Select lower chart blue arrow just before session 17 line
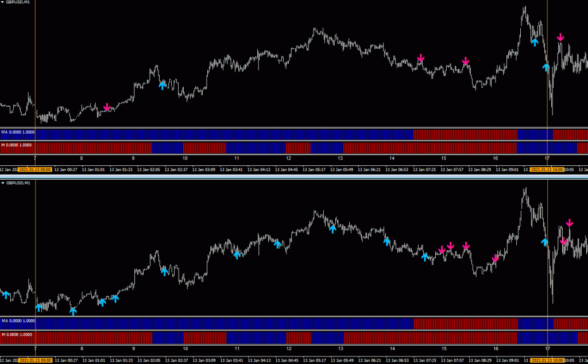The width and height of the screenshot is (588, 364). [544, 242]
